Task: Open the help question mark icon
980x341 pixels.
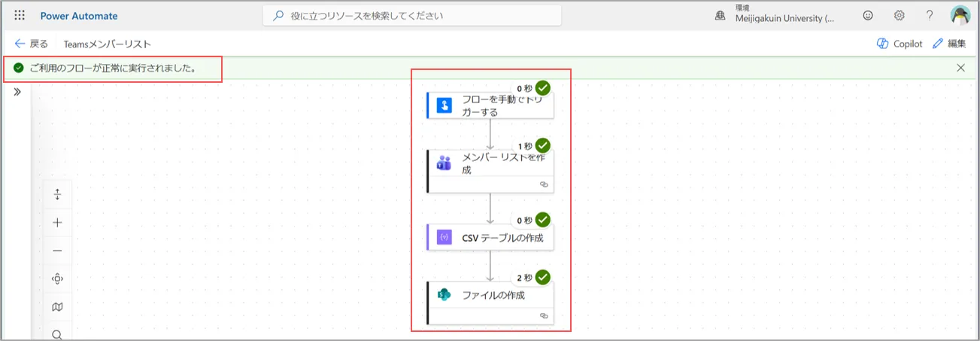Action: [x=930, y=16]
